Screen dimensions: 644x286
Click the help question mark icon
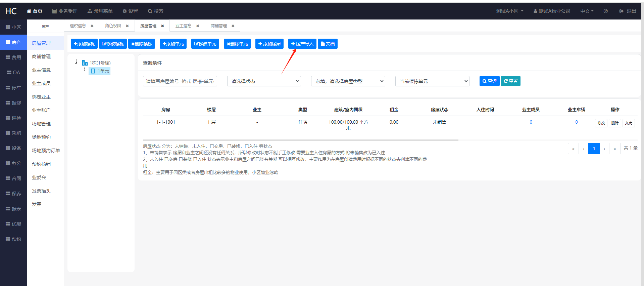(x=605, y=11)
